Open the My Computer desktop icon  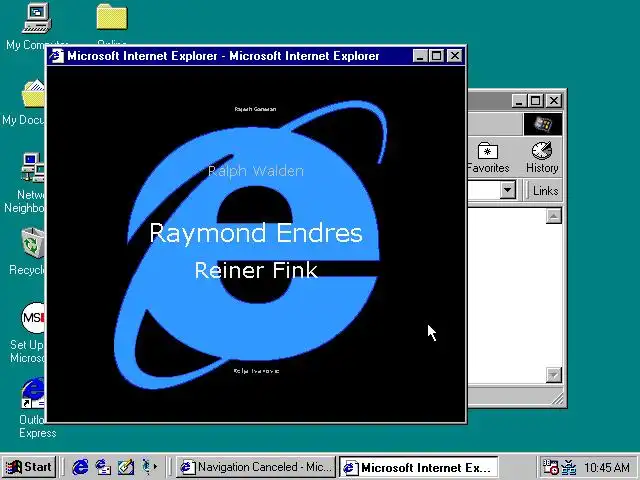click(37, 18)
